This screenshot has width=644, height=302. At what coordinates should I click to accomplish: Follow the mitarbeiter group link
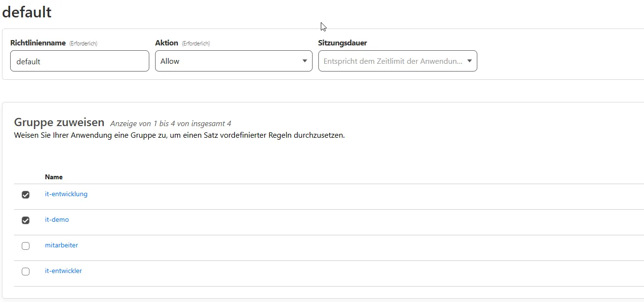click(61, 245)
